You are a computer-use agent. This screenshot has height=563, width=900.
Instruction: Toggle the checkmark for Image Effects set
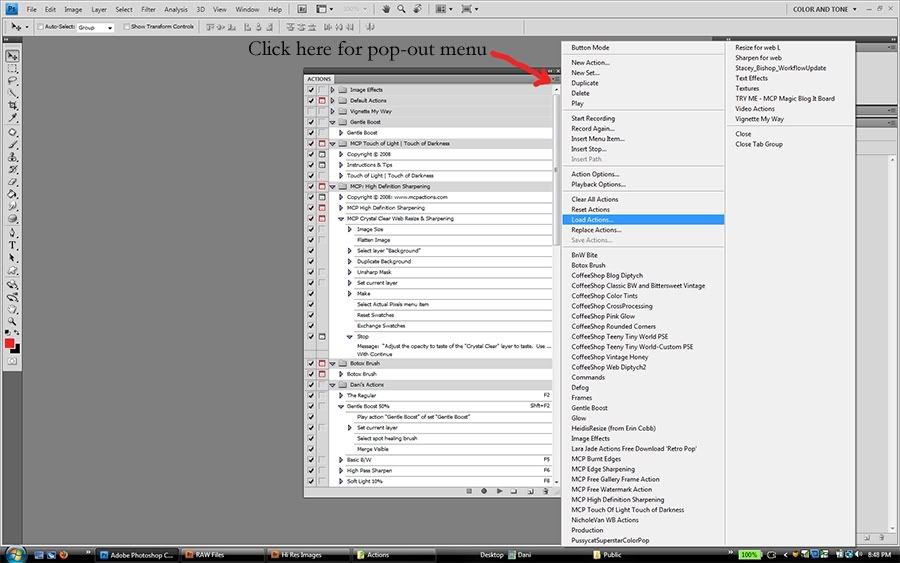point(311,90)
